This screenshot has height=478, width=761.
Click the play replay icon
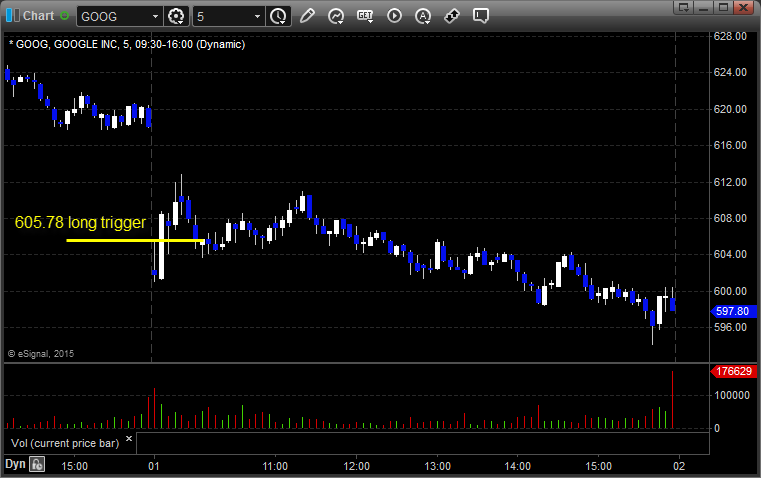[x=394, y=16]
